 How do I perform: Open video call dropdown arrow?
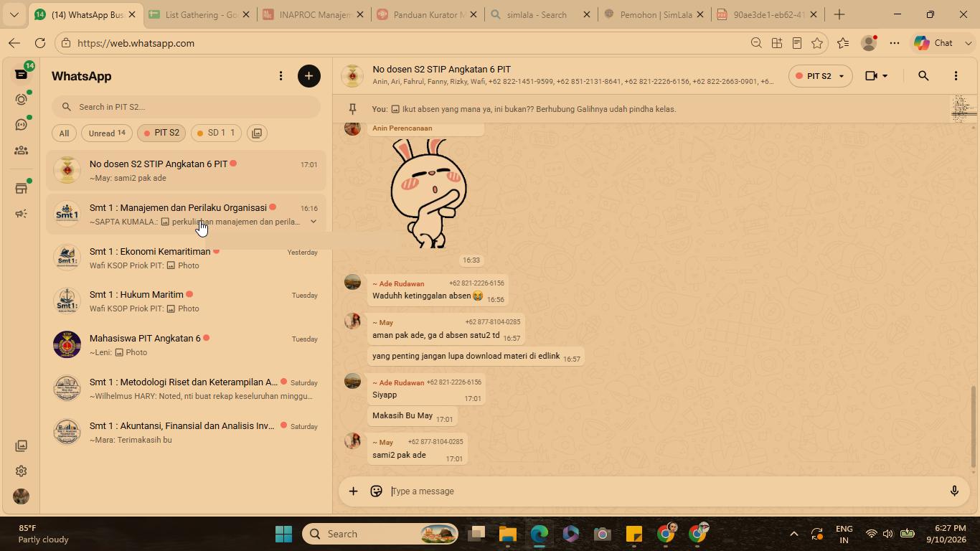point(885,76)
